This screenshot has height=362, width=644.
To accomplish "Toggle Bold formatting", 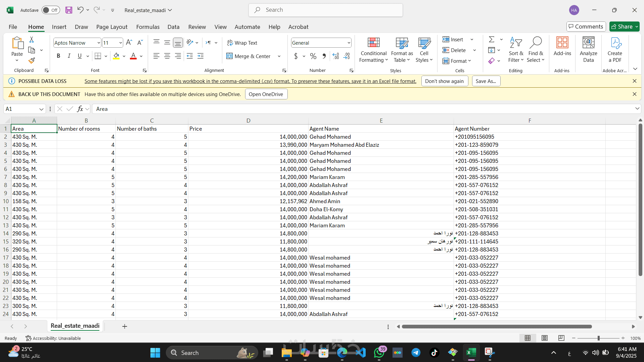I will 58,56.
